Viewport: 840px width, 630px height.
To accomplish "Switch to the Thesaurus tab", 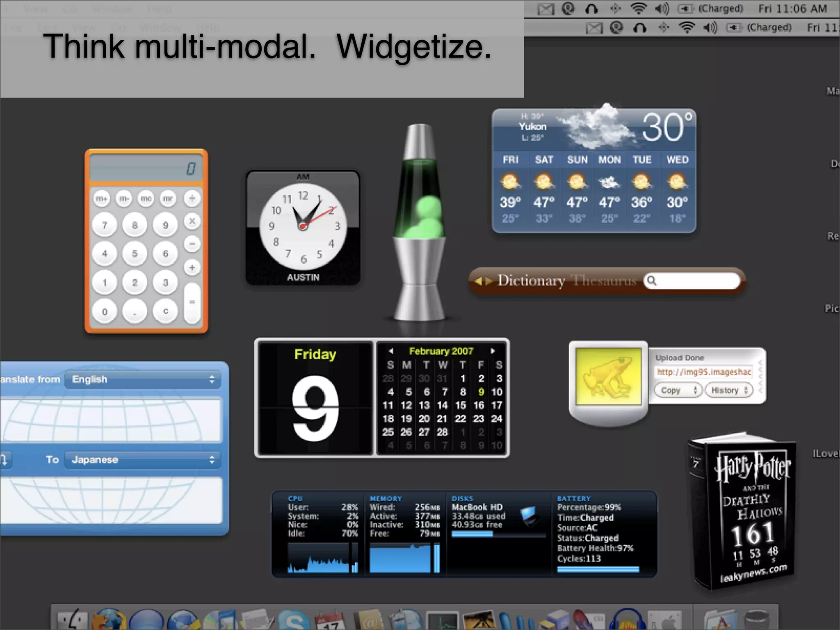I will (x=604, y=281).
